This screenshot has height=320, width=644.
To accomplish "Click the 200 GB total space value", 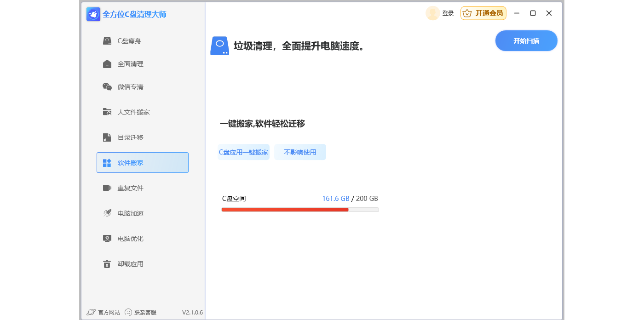I will (367, 199).
